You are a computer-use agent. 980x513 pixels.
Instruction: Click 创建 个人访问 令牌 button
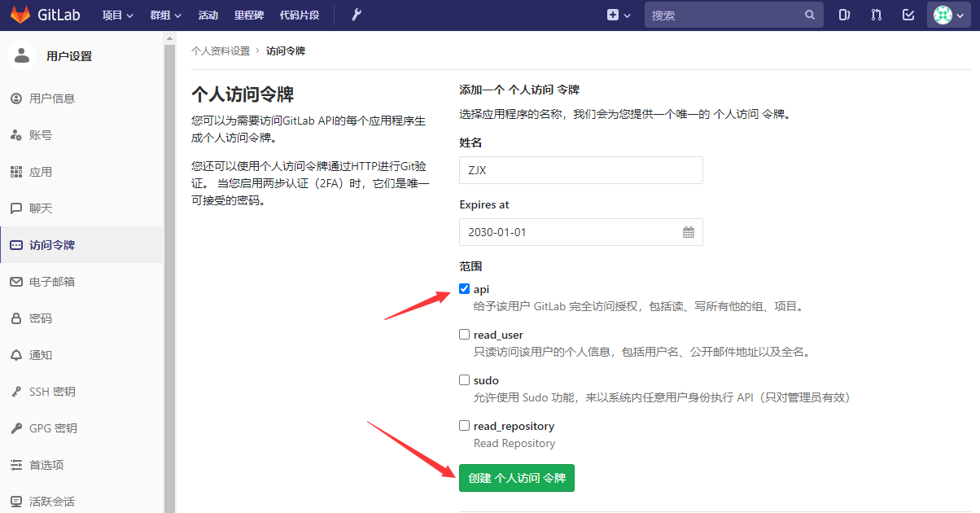tap(516, 478)
